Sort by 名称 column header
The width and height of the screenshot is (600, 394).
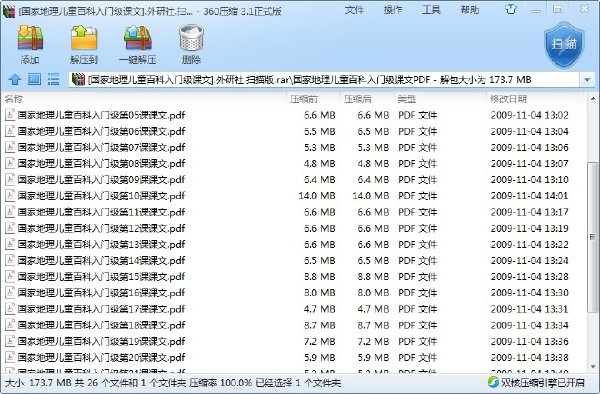14,99
